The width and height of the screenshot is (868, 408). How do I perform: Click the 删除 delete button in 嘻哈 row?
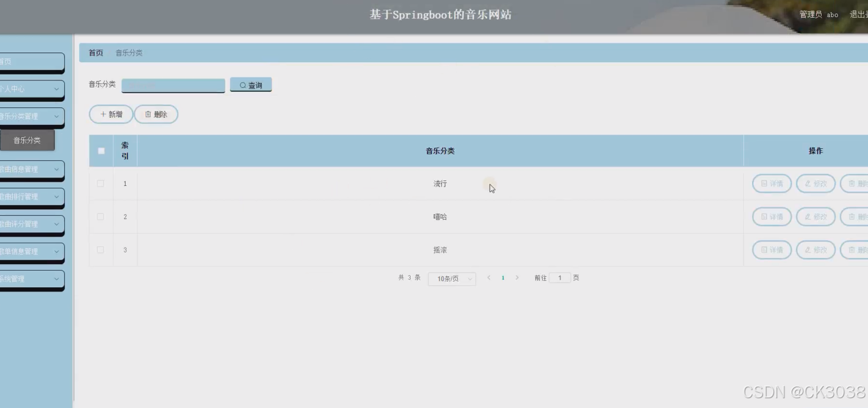[855, 217]
